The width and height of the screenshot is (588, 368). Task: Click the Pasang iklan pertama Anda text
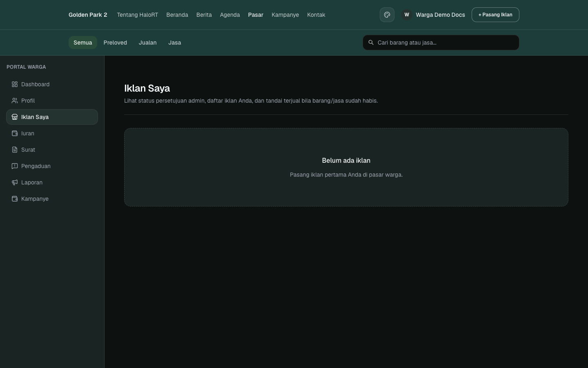pyautogui.click(x=346, y=175)
